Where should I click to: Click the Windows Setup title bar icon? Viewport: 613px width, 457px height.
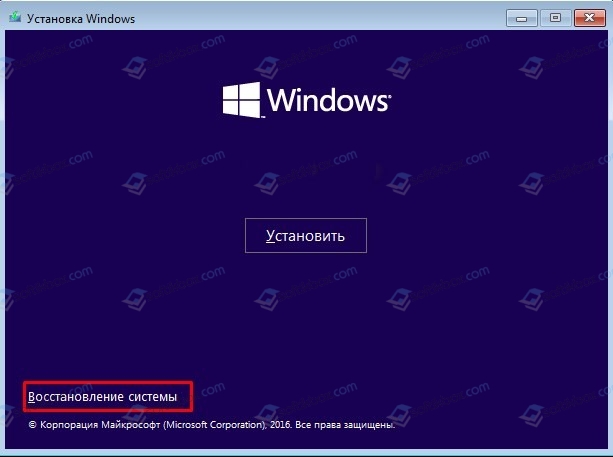pyautogui.click(x=15, y=18)
